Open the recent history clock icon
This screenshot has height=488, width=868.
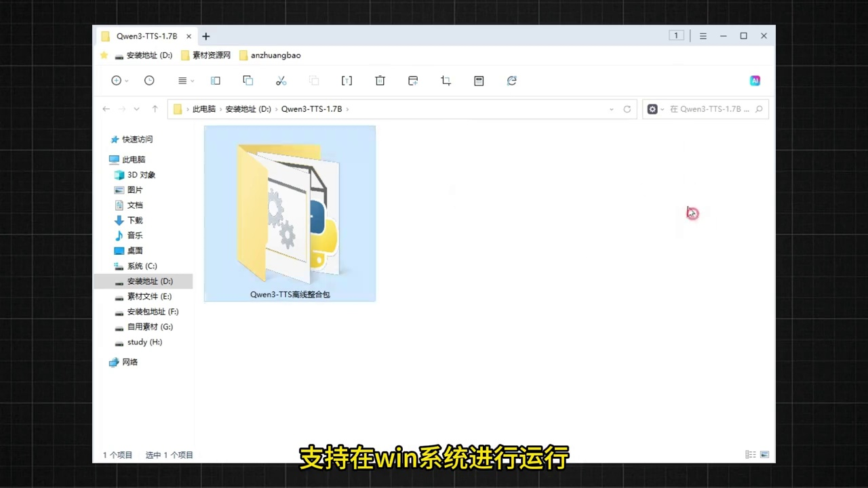(x=149, y=81)
